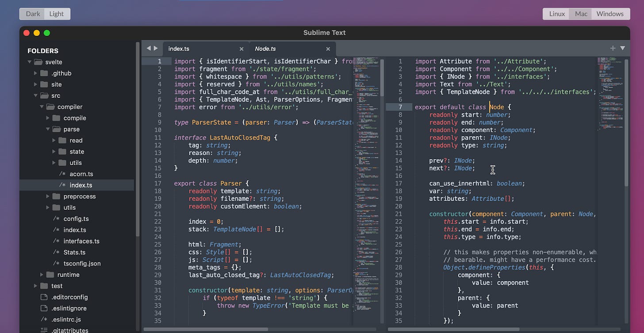Expand the preprocess folder arrow

coord(48,196)
